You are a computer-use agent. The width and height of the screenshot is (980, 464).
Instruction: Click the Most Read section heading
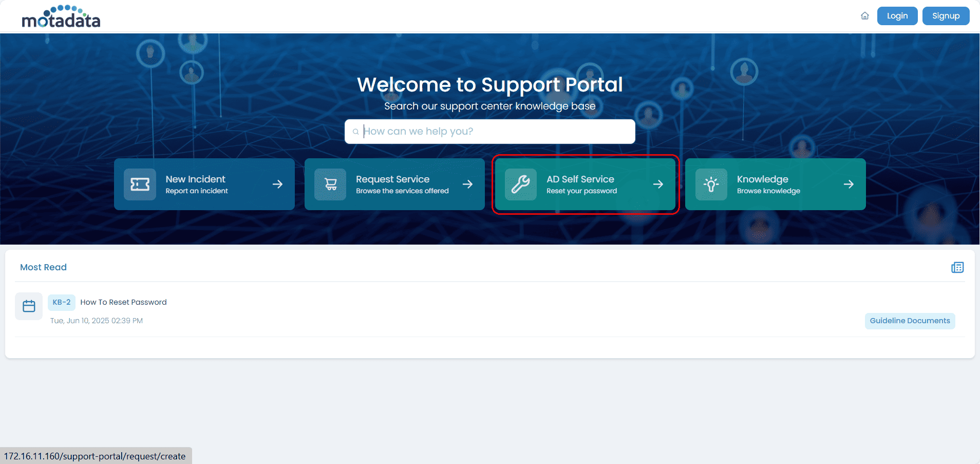(x=43, y=267)
